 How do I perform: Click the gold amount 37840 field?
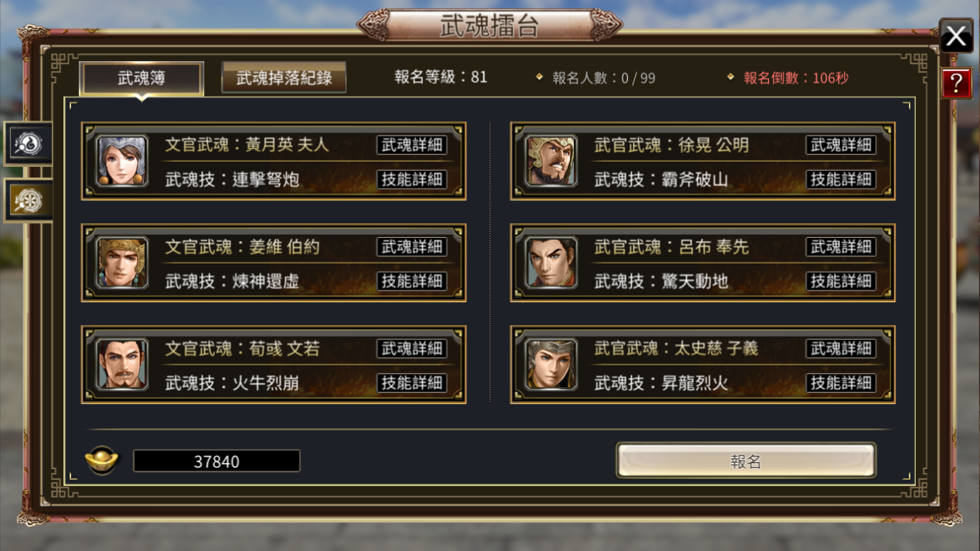pyautogui.click(x=217, y=461)
